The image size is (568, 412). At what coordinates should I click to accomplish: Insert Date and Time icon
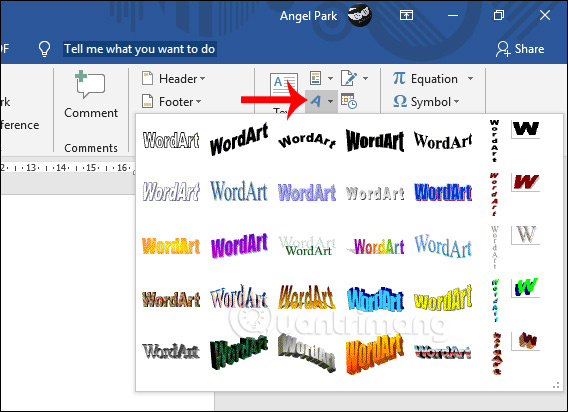coord(349,101)
